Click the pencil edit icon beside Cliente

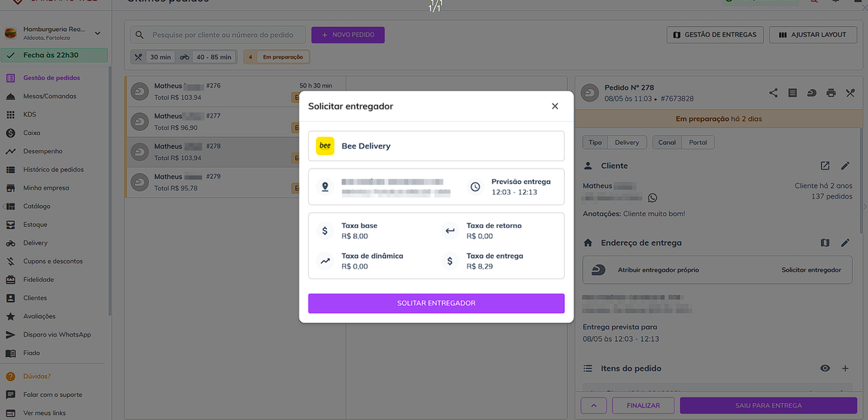pos(845,166)
